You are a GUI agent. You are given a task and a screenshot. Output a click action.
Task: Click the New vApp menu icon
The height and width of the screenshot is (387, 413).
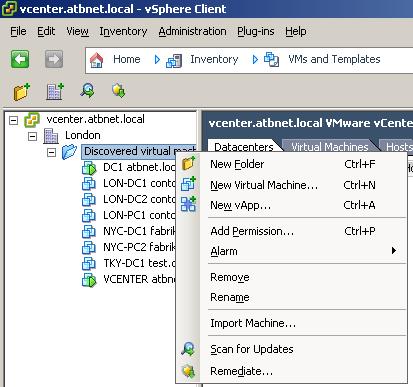click(x=188, y=204)
